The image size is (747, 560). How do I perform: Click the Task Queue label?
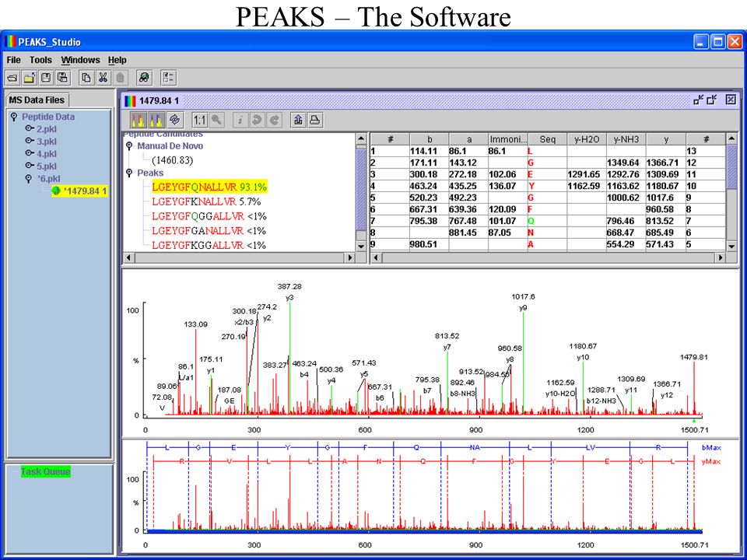point(46,471)
